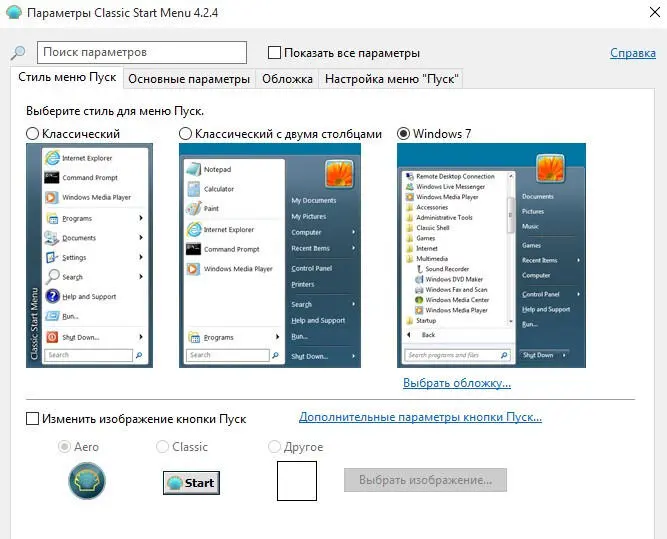Image resolution: width=667 pixels, height=539 pixels.
Task: Click the Classic Start button image
Action: tap(191, 482)
